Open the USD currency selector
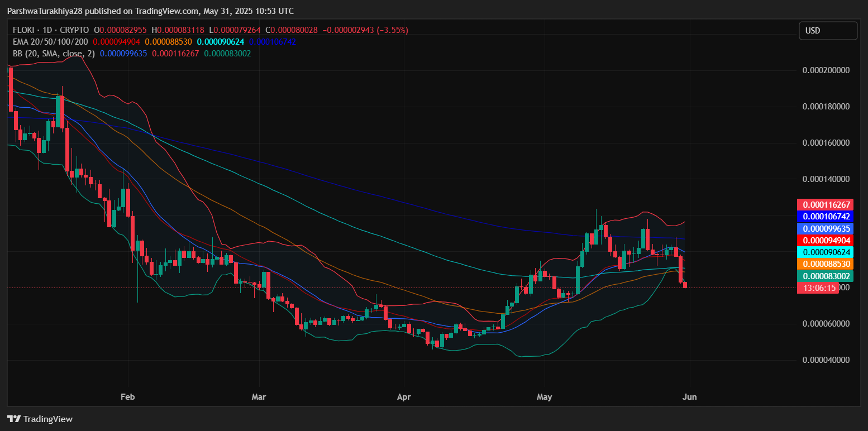This screenshot has width=868, height=431. pos(828,31)
